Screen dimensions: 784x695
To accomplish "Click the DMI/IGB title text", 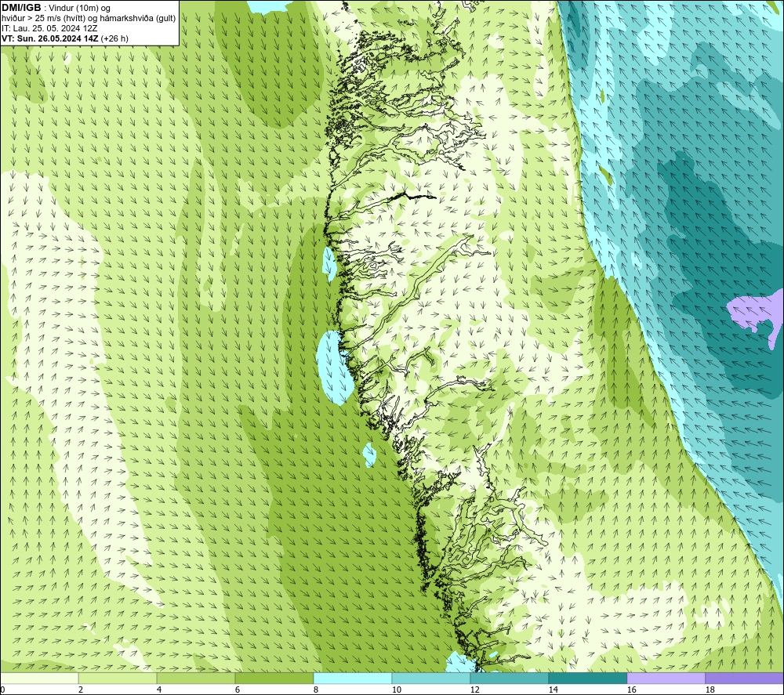I will (x=21, y=8).
